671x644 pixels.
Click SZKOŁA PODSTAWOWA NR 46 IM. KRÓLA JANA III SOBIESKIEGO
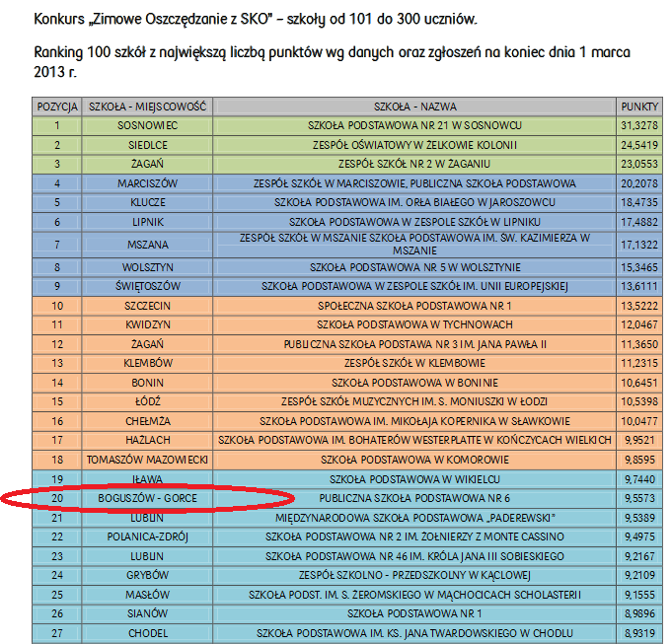[414, 556]
